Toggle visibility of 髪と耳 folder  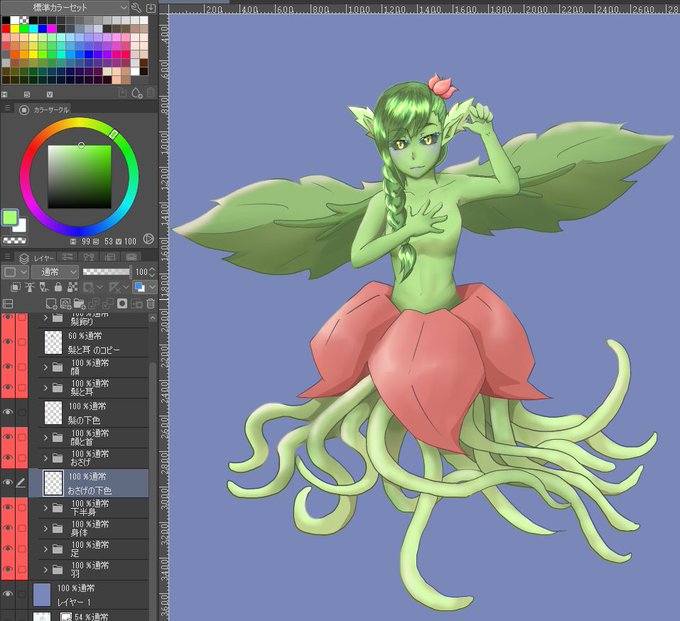coord(8,388)
